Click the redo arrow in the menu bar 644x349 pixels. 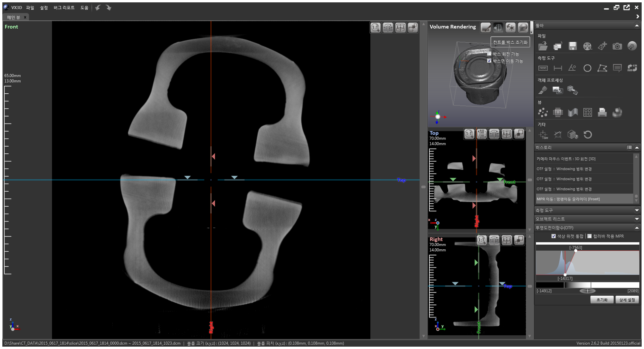coord(108,7)
